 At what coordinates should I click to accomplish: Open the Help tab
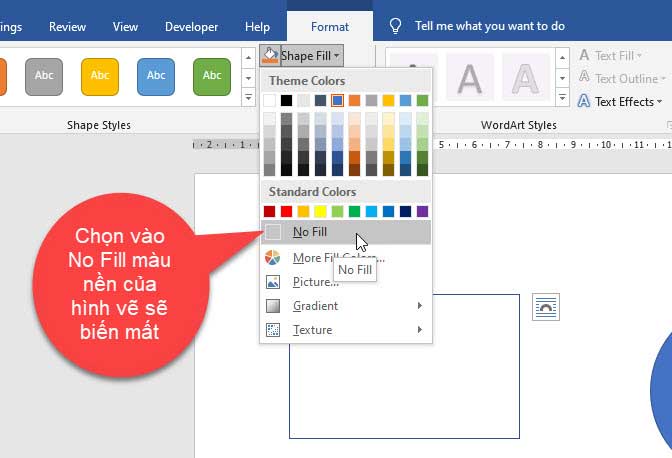coord(258,27)
